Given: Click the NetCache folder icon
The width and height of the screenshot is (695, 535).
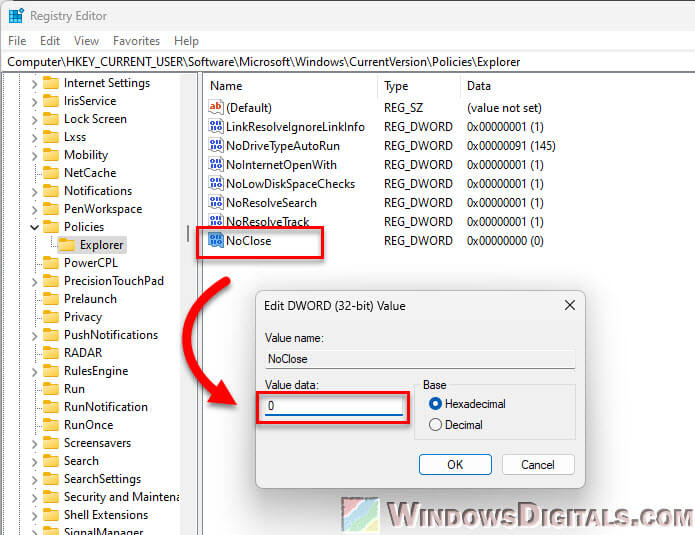Looking at the screenshot, I should (51, 173).
